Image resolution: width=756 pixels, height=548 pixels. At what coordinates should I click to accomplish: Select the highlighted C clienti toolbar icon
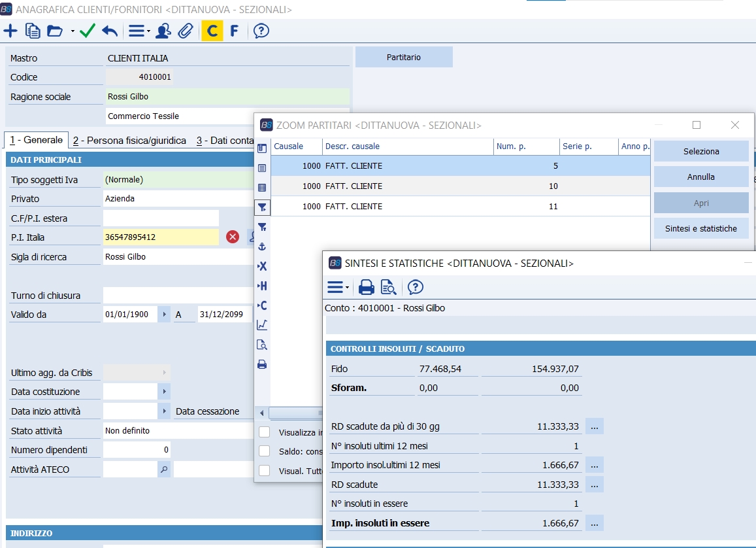[x=212, y=31]
